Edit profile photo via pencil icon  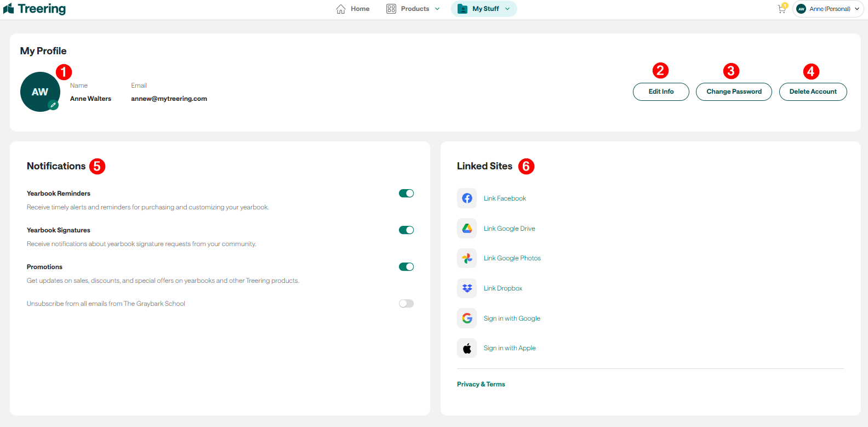click(53, 105)
